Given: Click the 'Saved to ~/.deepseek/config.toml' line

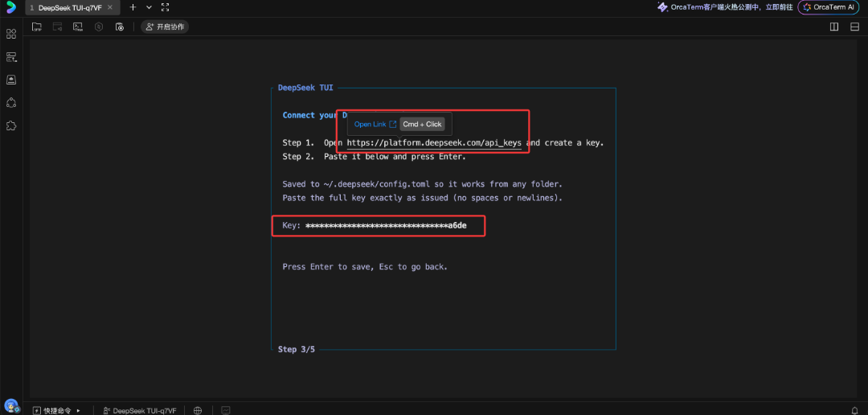Looking at the screenshot, I should [x=423, y=184].
